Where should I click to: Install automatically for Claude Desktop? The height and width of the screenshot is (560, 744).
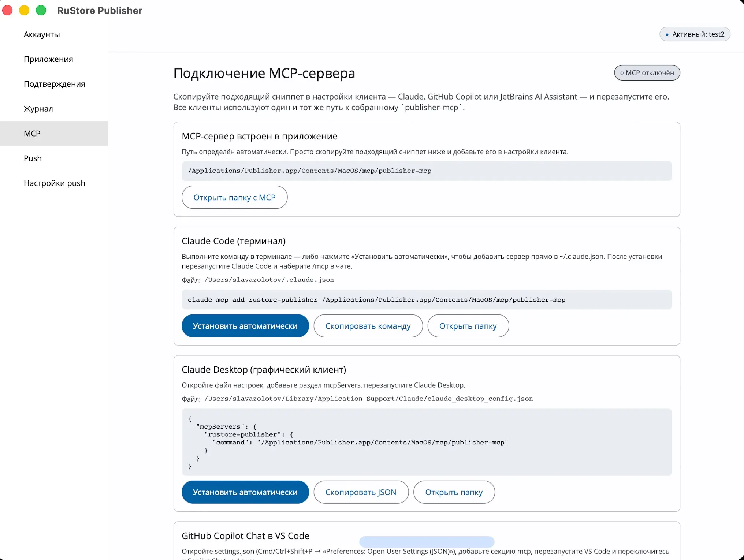[245, 492]
